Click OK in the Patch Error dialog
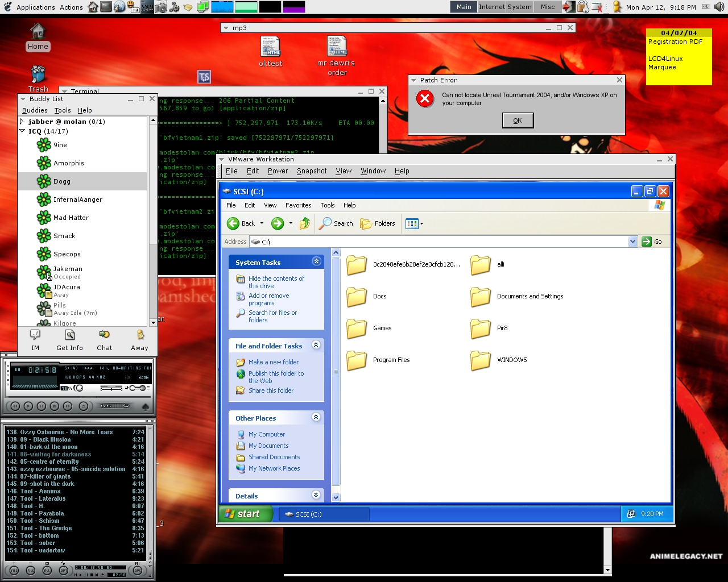 pyautogui.click(x=518, y=120)
